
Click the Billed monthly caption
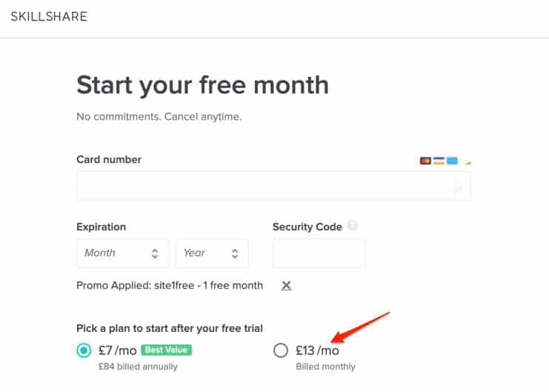(x=325, y=367)
